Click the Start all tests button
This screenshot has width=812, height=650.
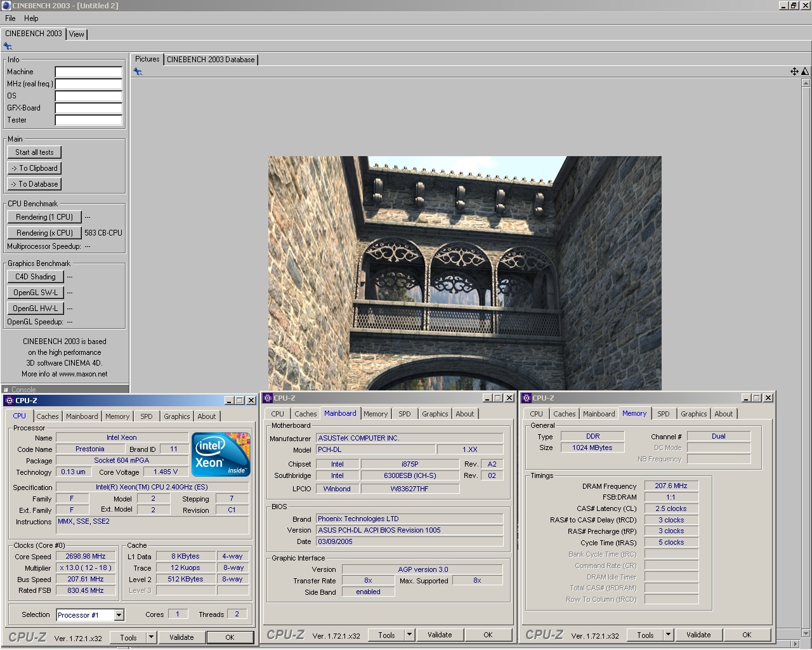point(34,152)
